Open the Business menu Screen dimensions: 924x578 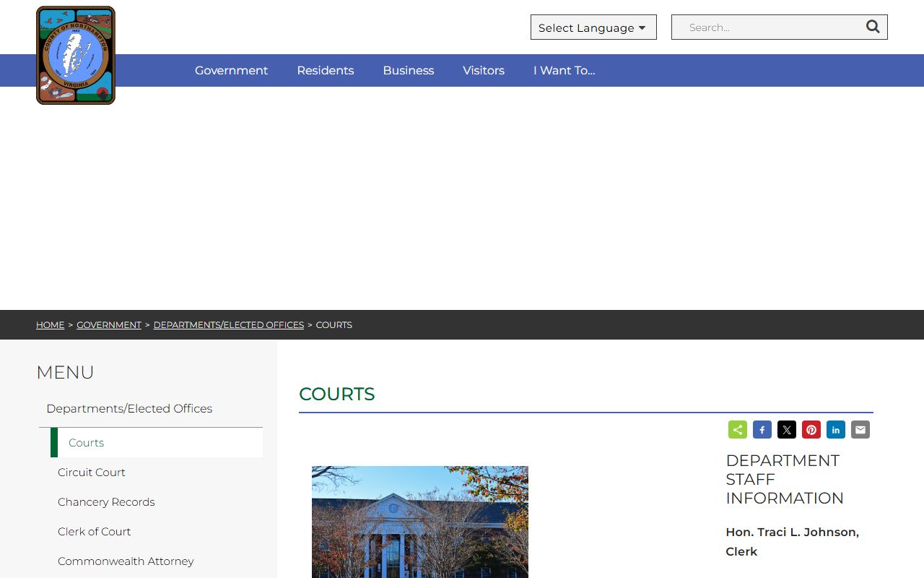coord(409,70)
